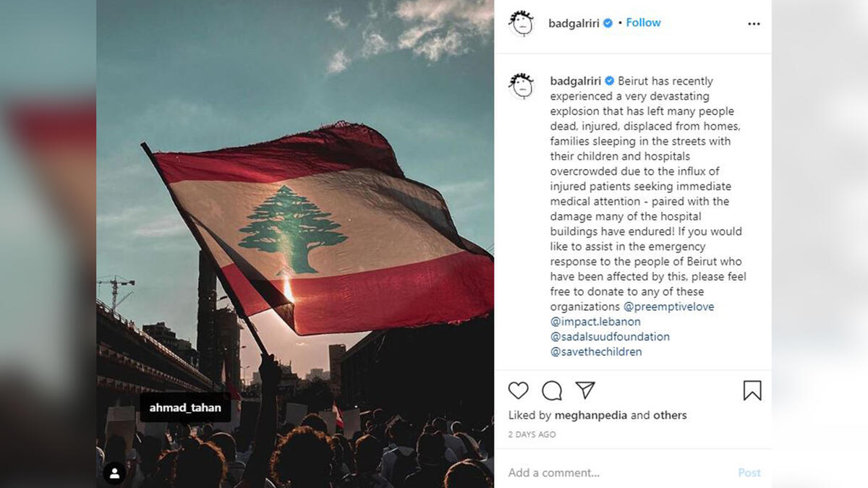The height and width of the screenshot is (488, 868).
Task: Follow badgalriri
Action: coord(643,22)
